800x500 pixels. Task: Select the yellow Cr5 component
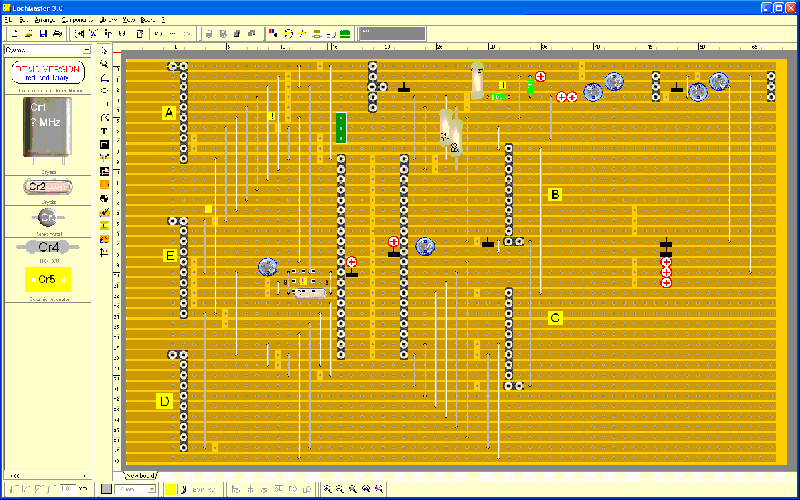click(x=49, y=280)
